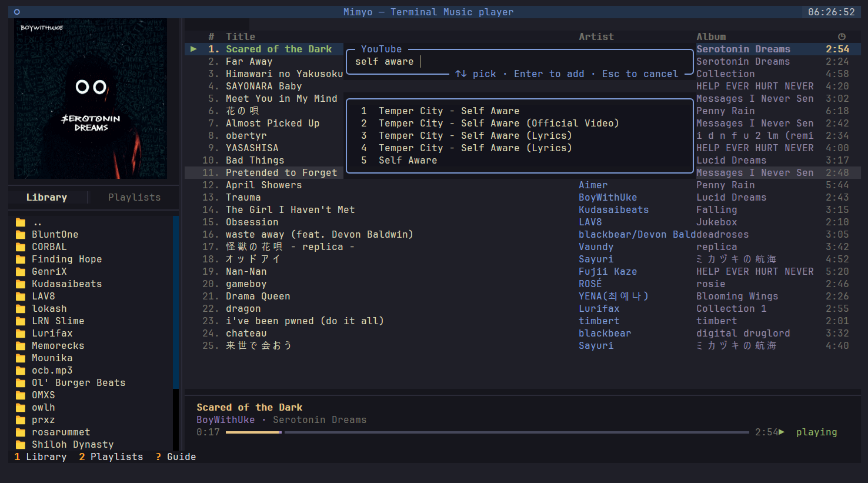This screenshot has height=483, width=868.
Task: Select track 'waste away (feat. Devon Baldwin)'
Action: point(320,235)
